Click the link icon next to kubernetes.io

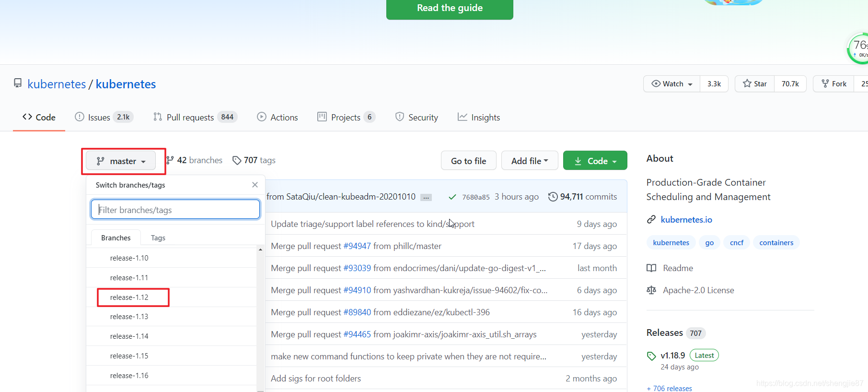pyautogui.click(x=651, y=219)
